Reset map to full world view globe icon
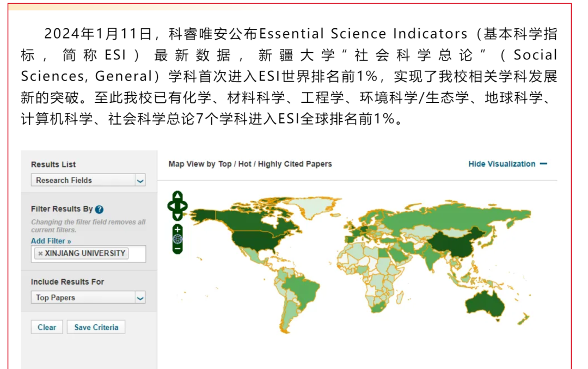 pyautogui.click(x=177, y=239)
